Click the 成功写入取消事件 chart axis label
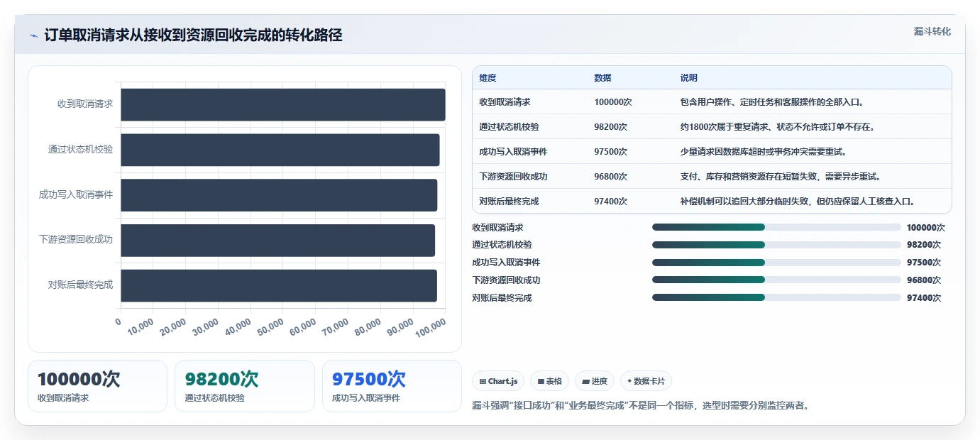The image size is (980, 440). point(76,194)
